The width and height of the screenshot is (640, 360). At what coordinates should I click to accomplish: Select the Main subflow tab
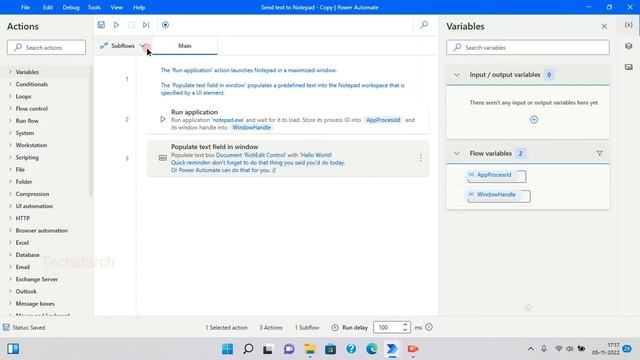[x=184, y=46]
